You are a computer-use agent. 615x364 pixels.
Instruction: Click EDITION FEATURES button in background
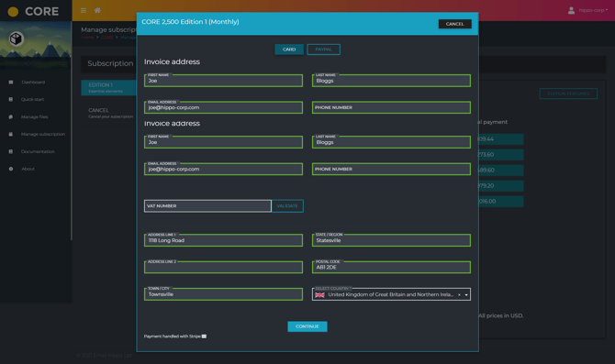pyautogui.click(x=568, y=94)
